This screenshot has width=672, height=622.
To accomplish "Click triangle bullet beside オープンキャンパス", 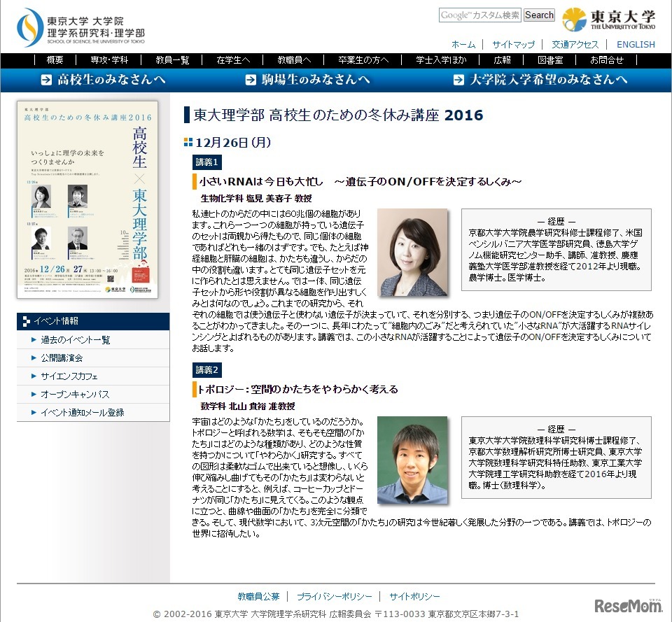I will point(34,394).
